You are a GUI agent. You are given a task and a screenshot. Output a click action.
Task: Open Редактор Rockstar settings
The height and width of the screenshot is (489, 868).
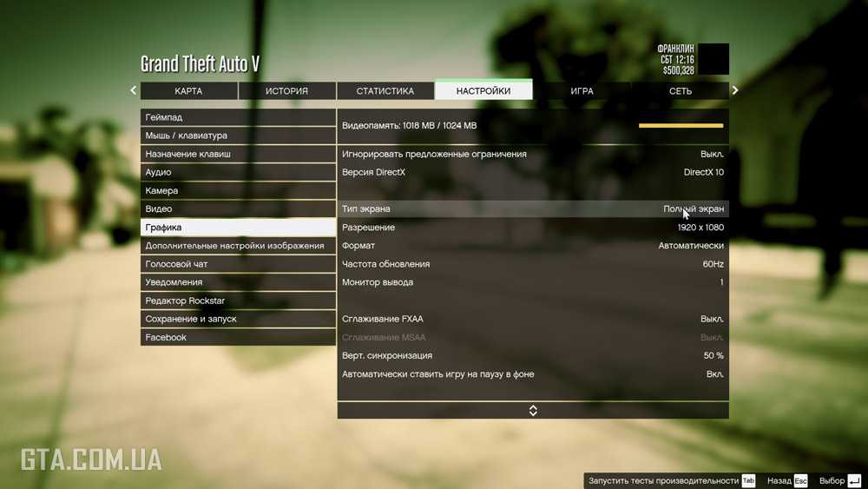pyautogui.click(x=238, y=301)
